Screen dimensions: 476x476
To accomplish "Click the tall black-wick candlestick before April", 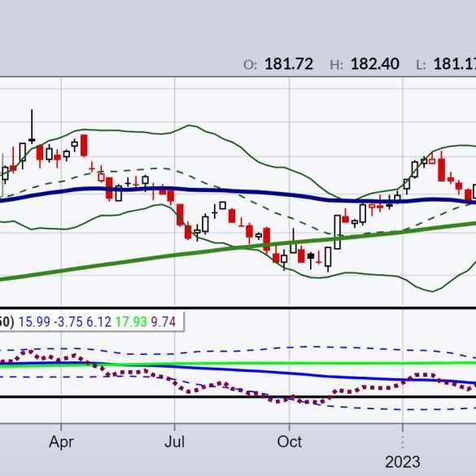I will [32, 127].
